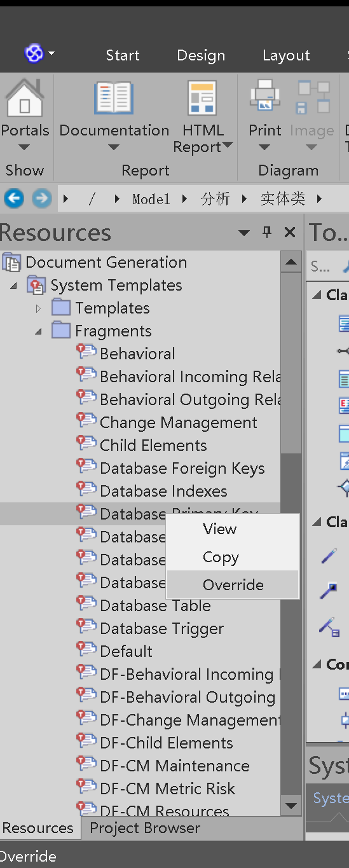Click the blue back navigation arrow
Screen dimensions: 349x868
click(x=14, y=199)
